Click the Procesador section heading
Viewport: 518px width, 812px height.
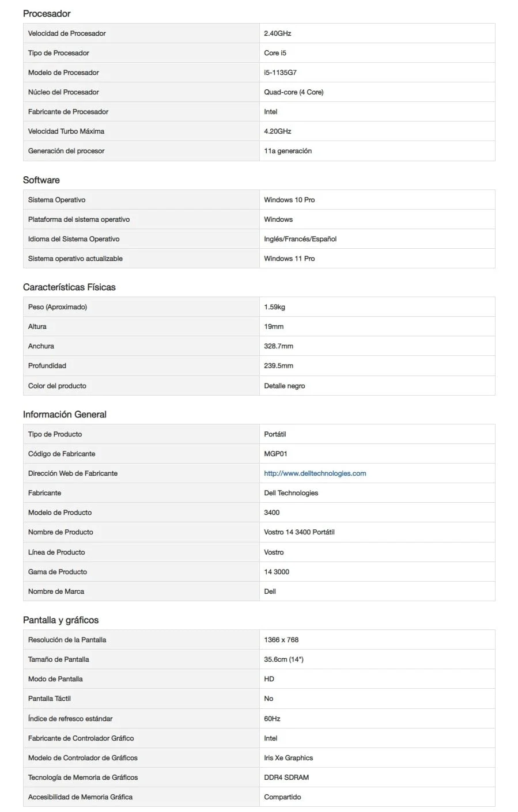[x=47, y=13]
